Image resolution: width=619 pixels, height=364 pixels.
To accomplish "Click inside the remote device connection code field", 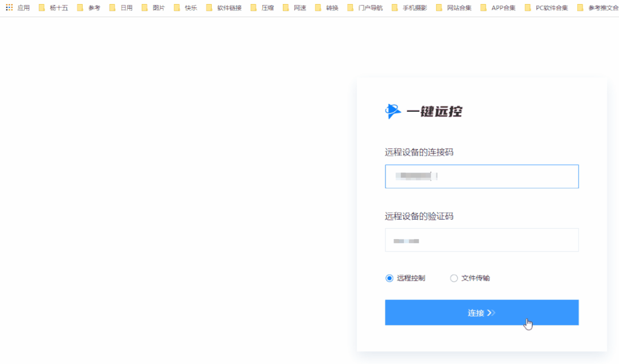I will pyautogui.click(x=482, y=177).
